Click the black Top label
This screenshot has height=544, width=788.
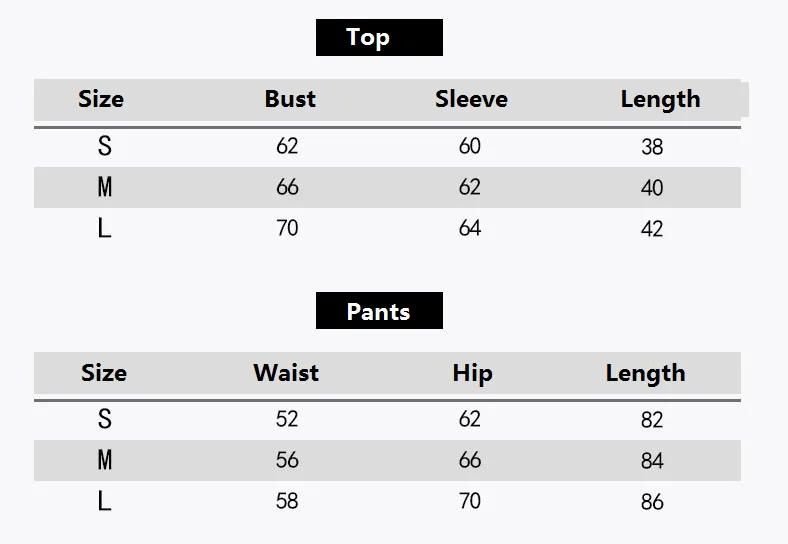pos(379,38)
